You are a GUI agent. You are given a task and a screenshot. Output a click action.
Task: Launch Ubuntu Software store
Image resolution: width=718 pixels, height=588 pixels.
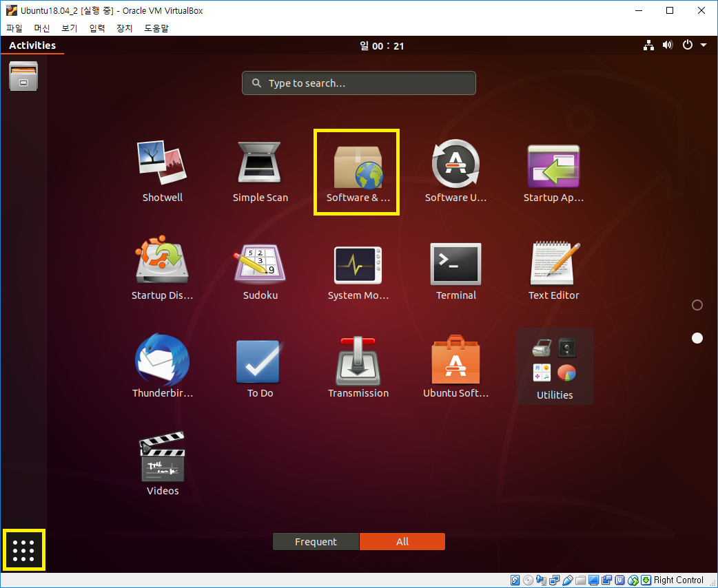coord(455,366)
